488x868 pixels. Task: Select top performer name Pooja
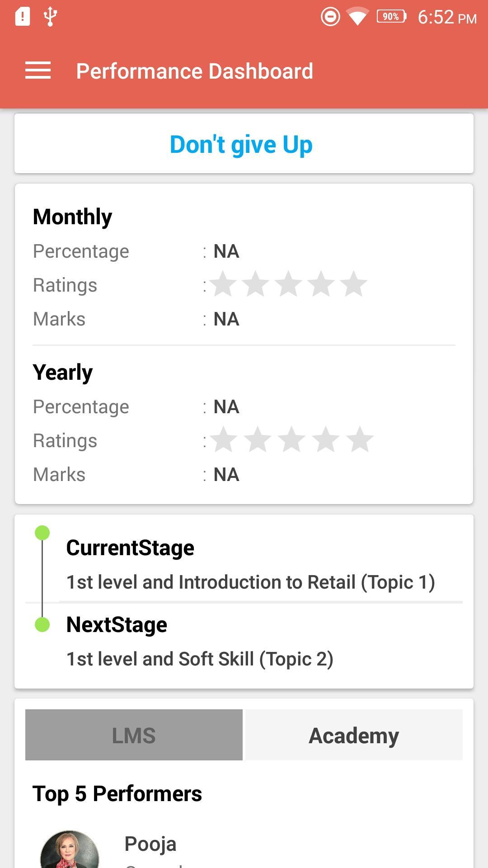[x=150, y=844]
